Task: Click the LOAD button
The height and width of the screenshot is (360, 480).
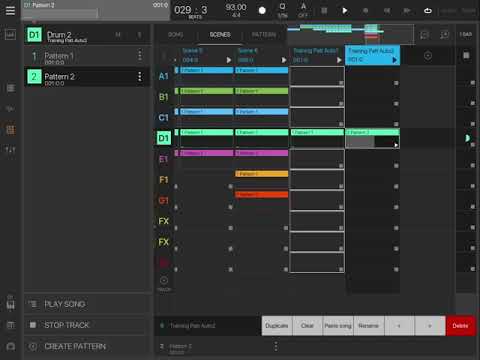Action: click(x=466, y=34)
